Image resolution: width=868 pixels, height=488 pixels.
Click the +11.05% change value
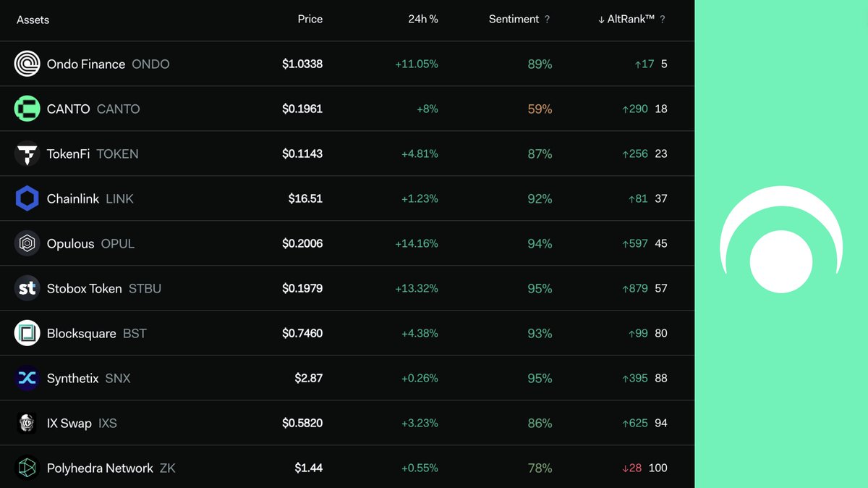[x=417, y=64]
